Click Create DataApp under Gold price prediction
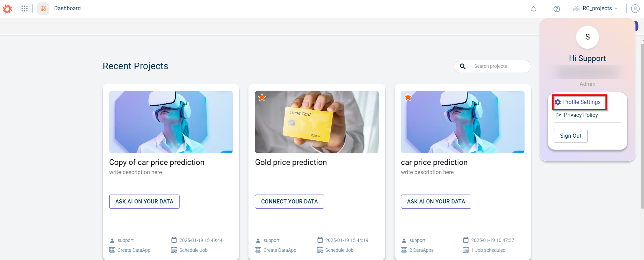 tap(280, 250)
